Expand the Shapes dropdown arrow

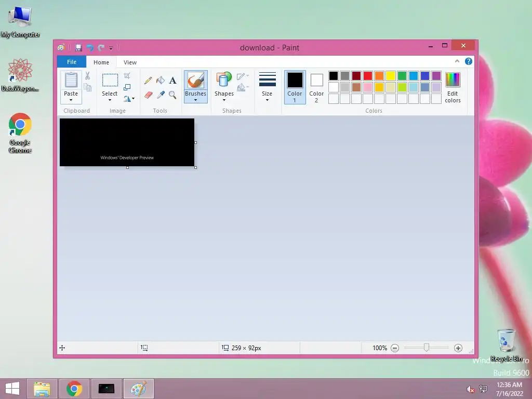224,100
